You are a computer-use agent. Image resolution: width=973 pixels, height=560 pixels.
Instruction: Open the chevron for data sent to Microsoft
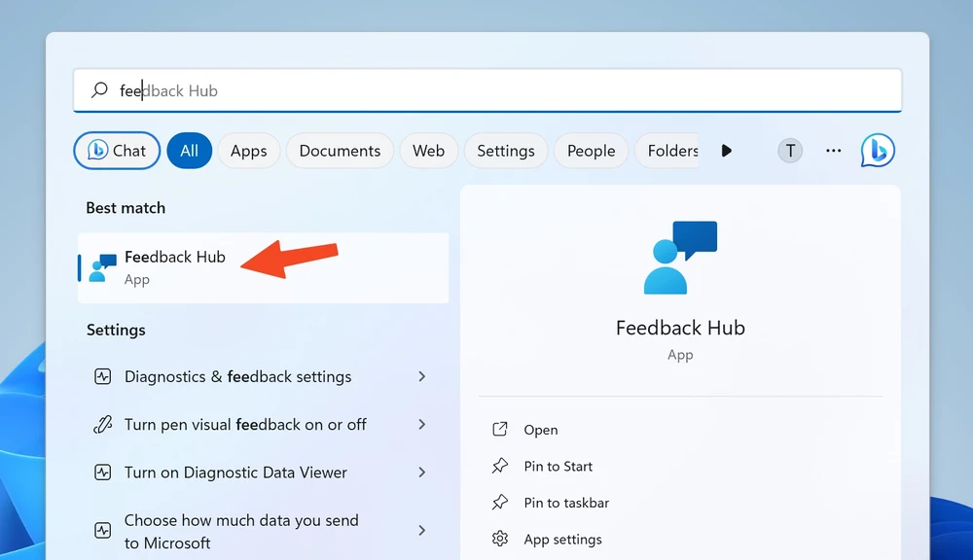[x=422, y=531]
